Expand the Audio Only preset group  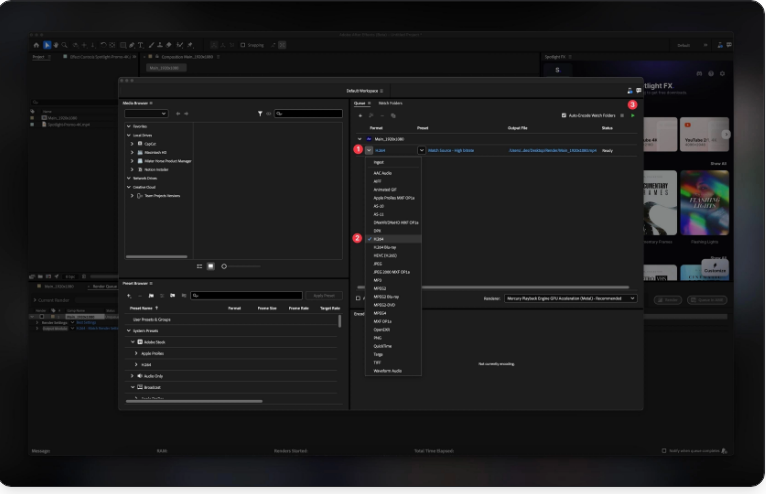click(x=132, y=376)
